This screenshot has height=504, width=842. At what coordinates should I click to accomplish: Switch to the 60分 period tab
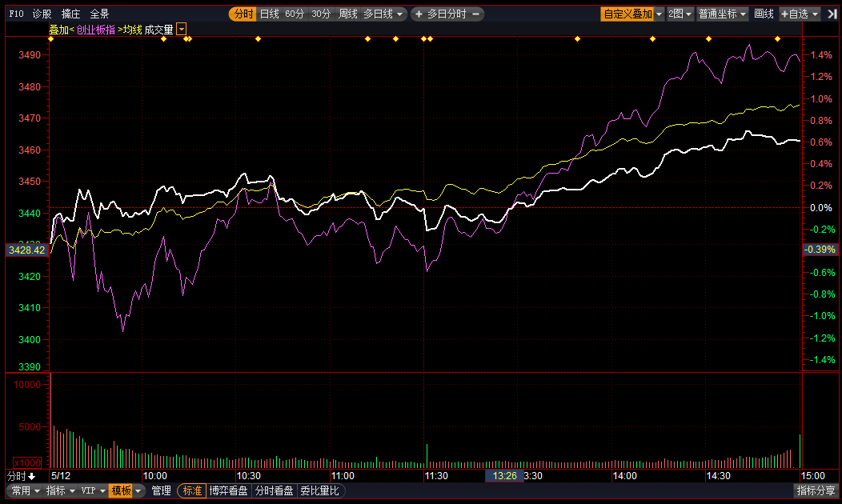coord(295,14)
